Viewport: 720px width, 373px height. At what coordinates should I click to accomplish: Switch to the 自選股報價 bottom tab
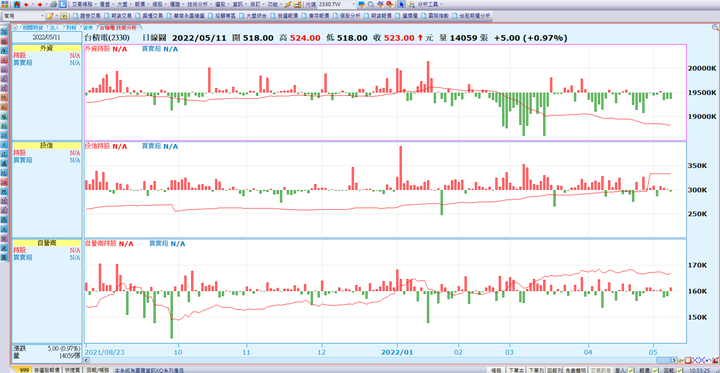point(46,369)
